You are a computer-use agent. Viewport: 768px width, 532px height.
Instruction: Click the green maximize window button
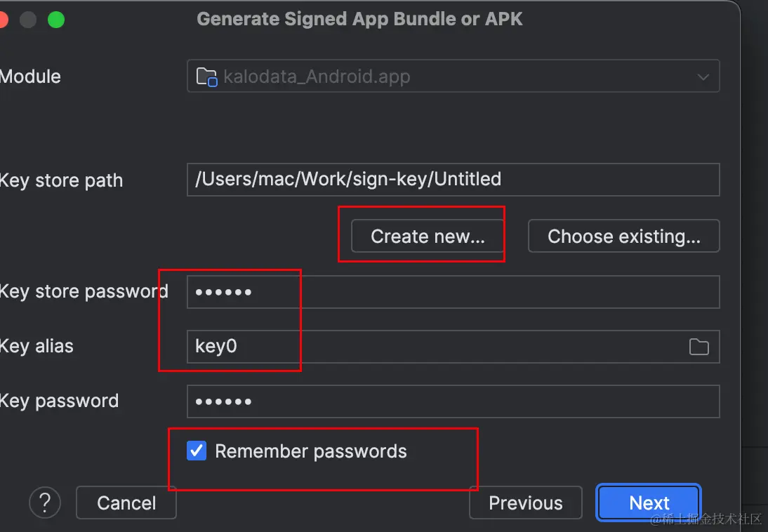[56, 20]
